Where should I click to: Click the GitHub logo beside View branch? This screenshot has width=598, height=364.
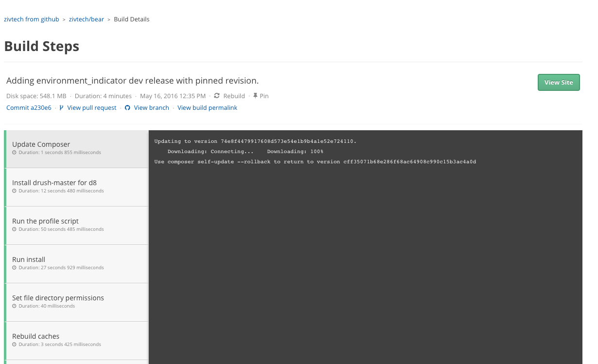coord(127,108)
